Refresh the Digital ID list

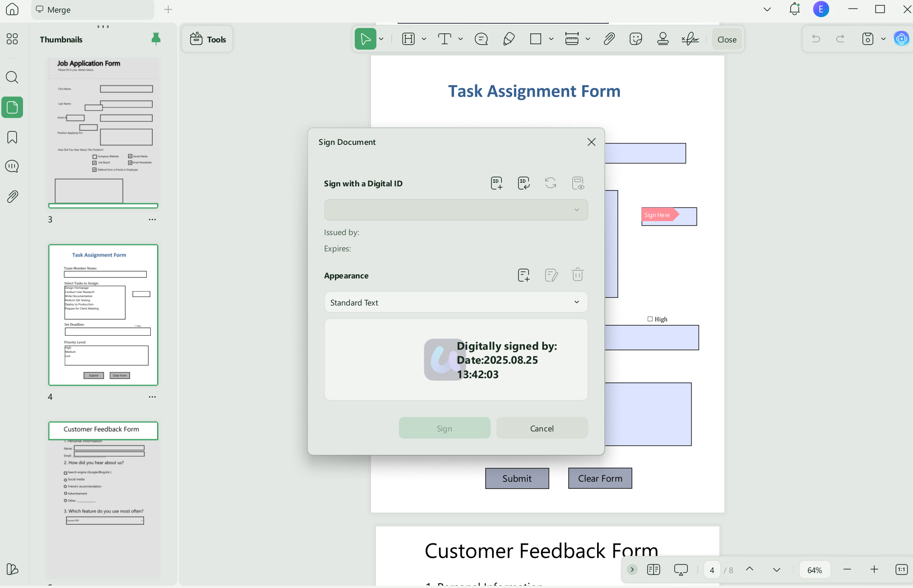tap(551, 183)
